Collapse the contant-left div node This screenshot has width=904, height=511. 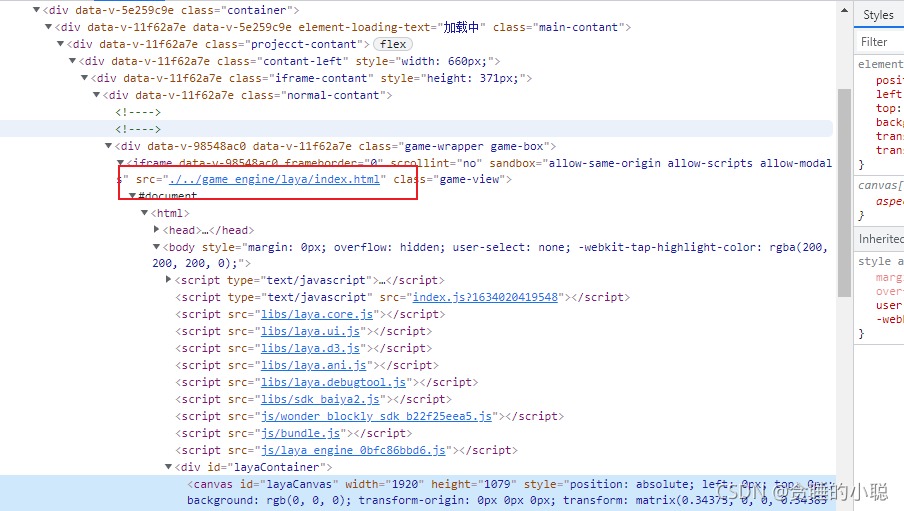73,61
